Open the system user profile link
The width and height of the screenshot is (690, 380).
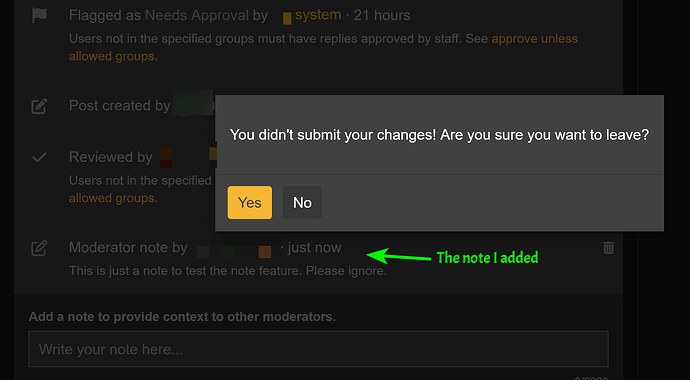click(x=318, y=15)
